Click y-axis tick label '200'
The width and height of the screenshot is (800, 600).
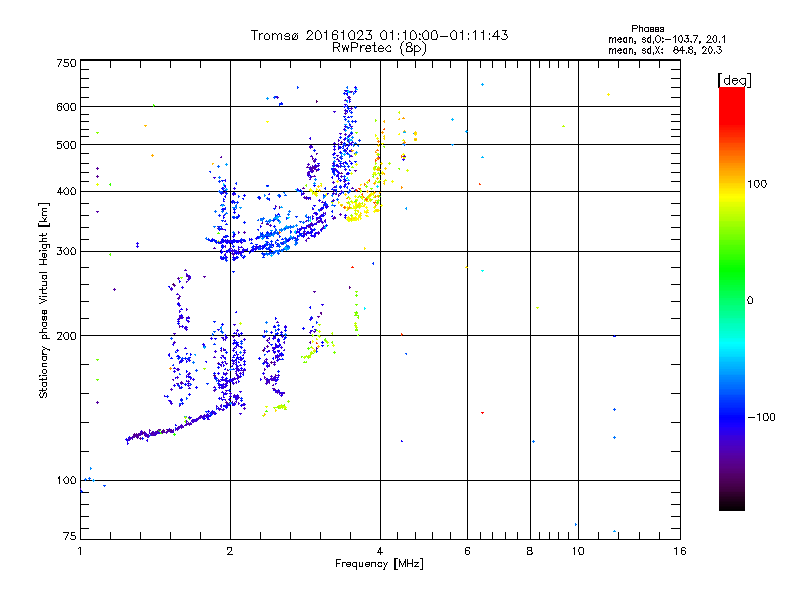(66, 336)
